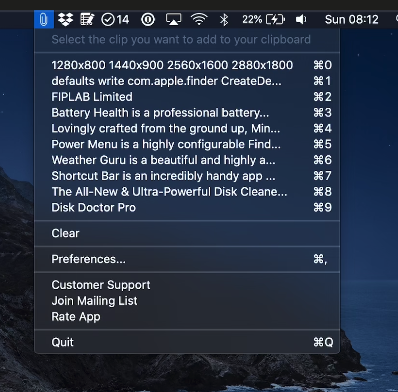Pick the Lovingly crafted from the ground up clip
This screenshot has height=392, width=398.
[187, 128]
